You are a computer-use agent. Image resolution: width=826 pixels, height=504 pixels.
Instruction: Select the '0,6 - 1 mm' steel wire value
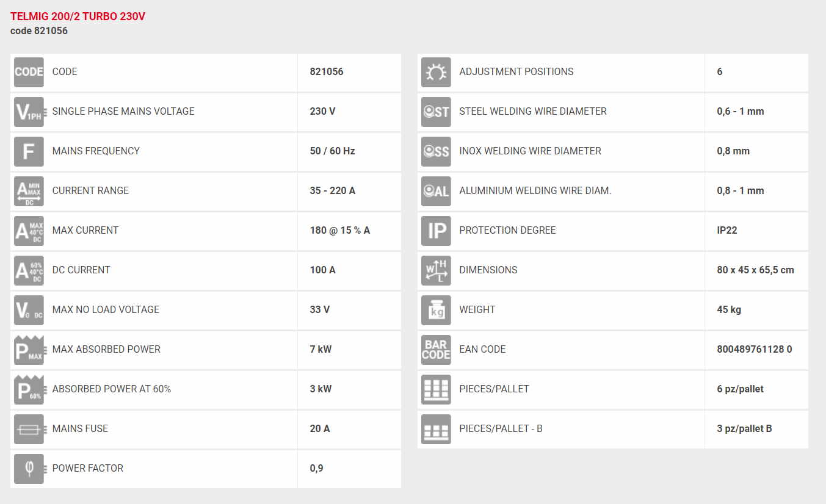coord(741,111)
